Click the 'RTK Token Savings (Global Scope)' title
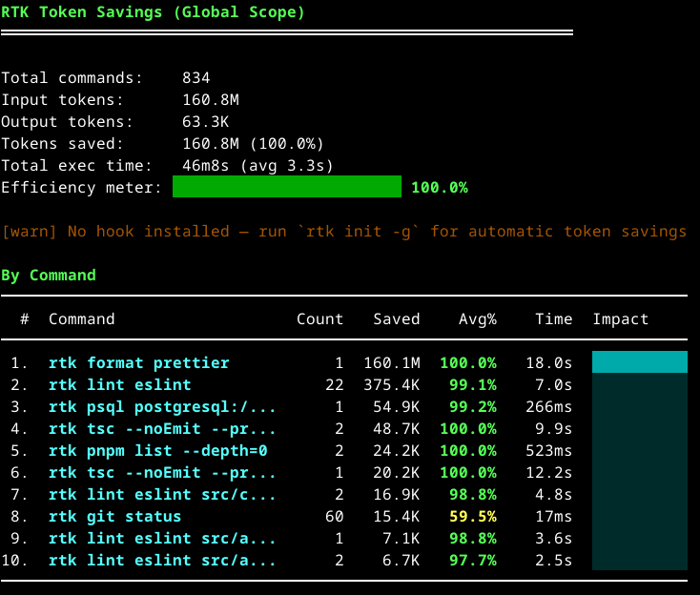This screenshot has width=700, height=595. (153, 12)
